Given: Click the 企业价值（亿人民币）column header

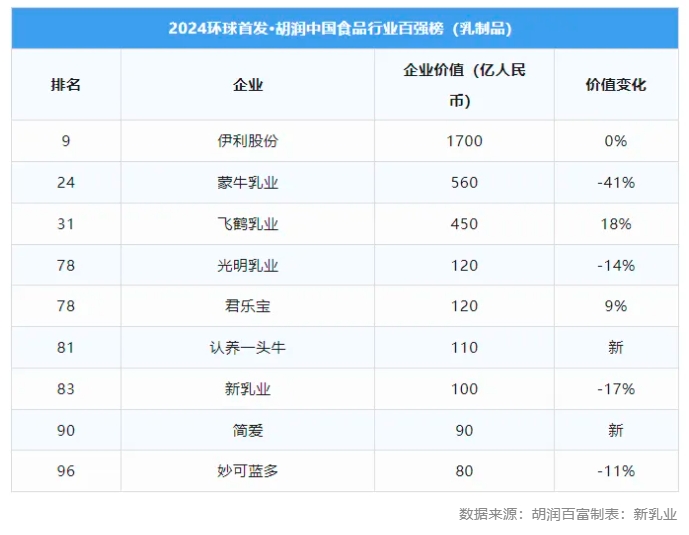Looking at the screenshot, I should click(464, 85).
